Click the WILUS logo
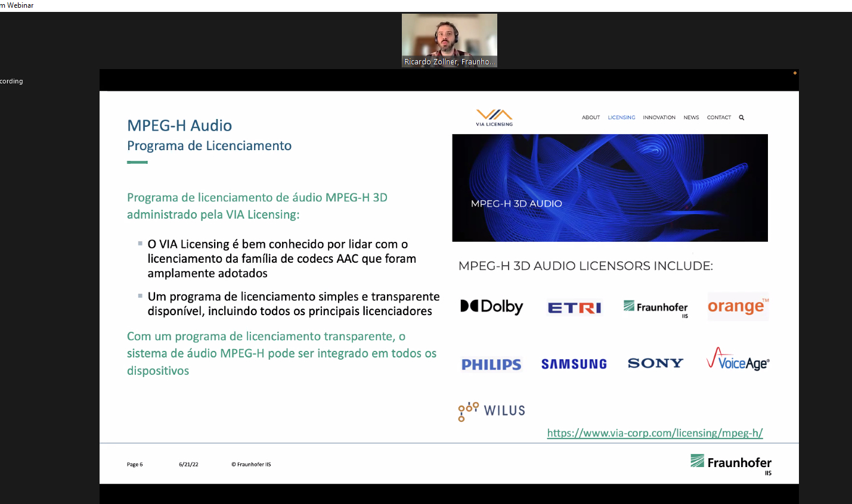Screen dimensions: 852x504 492,411
